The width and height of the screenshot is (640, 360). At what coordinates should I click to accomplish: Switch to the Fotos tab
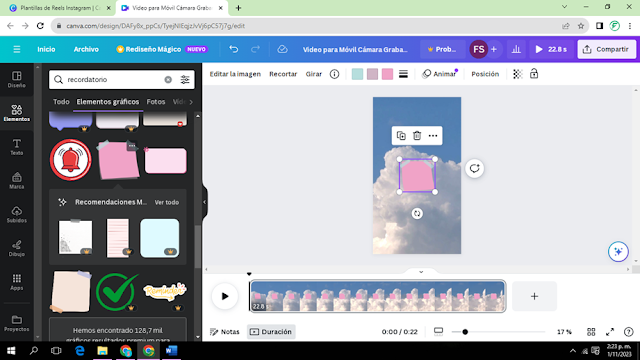tap(156, 102)
